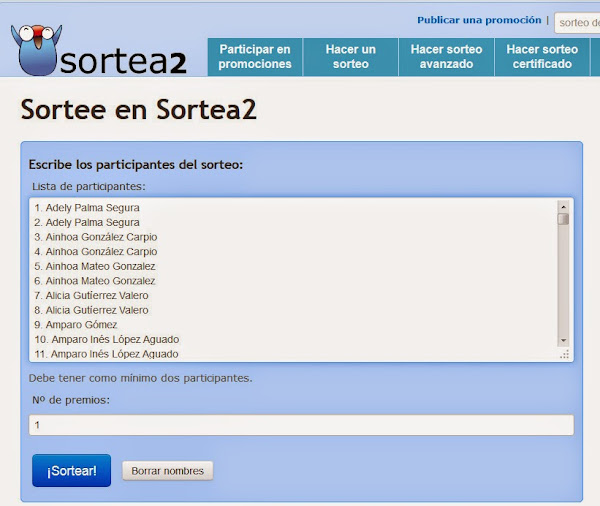600x506 pixels.
Task: Click line '3. Ainhoa González Carpio'
Action: click(x=96, y=237)
